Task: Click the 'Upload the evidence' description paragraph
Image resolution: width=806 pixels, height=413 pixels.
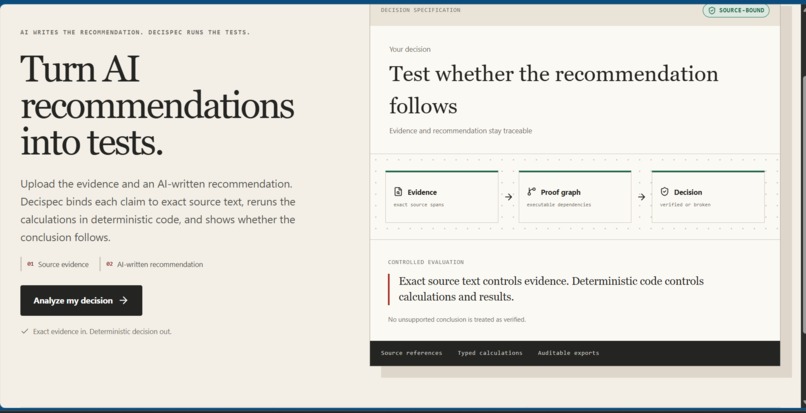Action: [158, 210]
